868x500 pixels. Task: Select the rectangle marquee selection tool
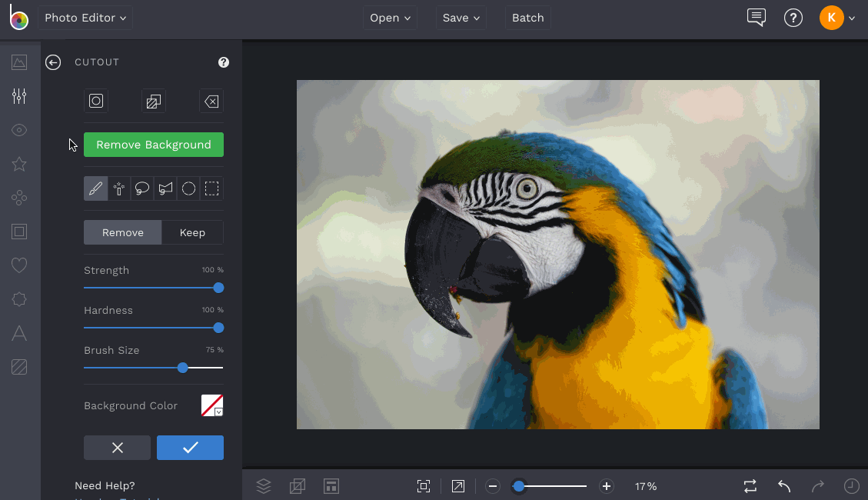click(212, 188)
